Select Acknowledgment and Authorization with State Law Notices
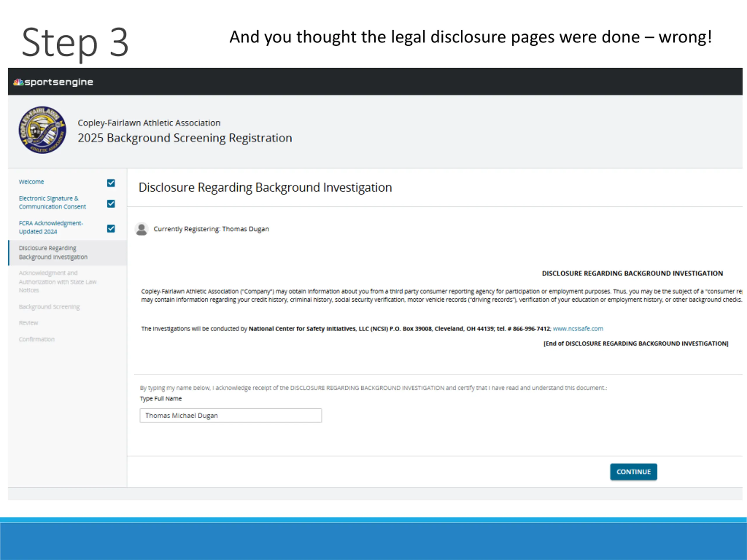This screenshot has width=747, height=560. coord(57,281)
